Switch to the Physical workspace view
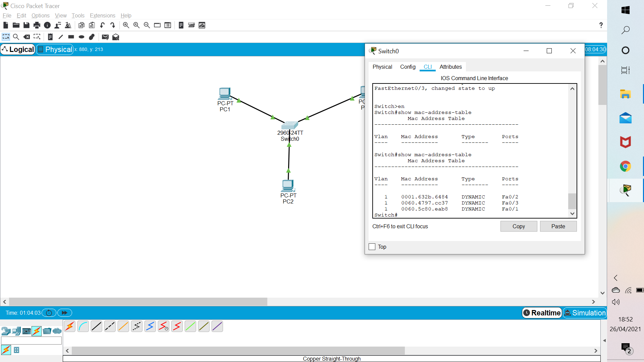 [55, 49]
